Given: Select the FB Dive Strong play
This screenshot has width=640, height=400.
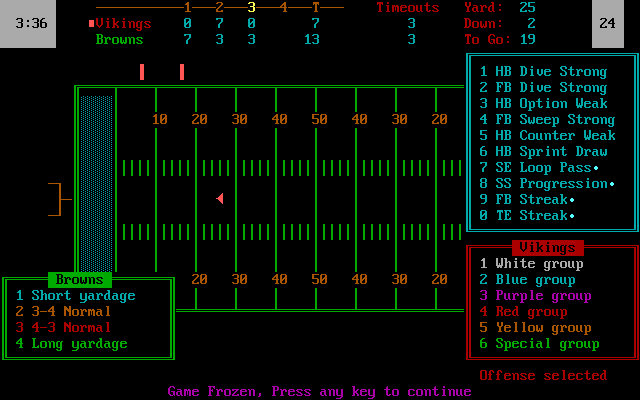Looking at the screenshot, I should (x=543, y=87).
